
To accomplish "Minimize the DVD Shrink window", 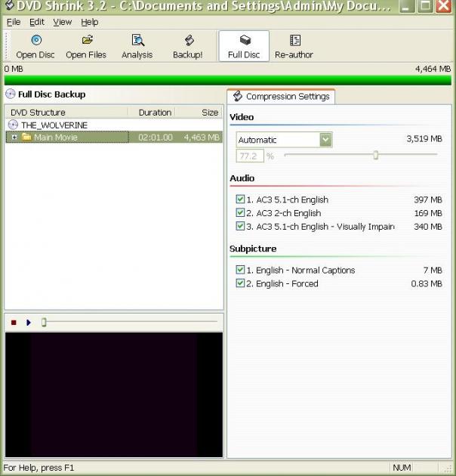I will (406, 6).
